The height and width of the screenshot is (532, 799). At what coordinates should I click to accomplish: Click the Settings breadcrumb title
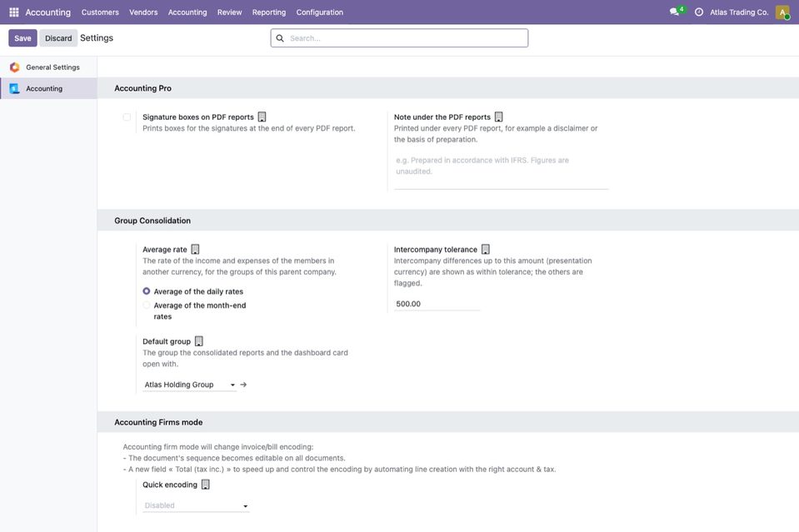pyautogui.click(x=97, y=38)
